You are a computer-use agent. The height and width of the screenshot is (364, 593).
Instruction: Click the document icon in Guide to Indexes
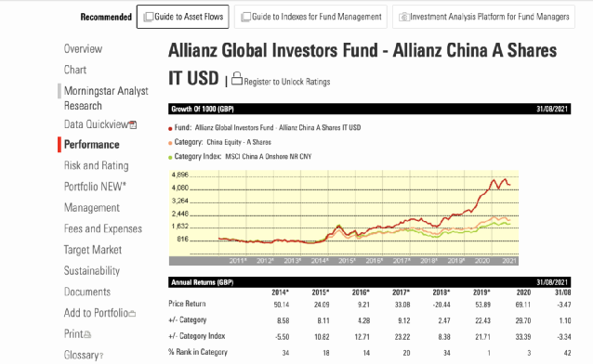coord(245,17)
